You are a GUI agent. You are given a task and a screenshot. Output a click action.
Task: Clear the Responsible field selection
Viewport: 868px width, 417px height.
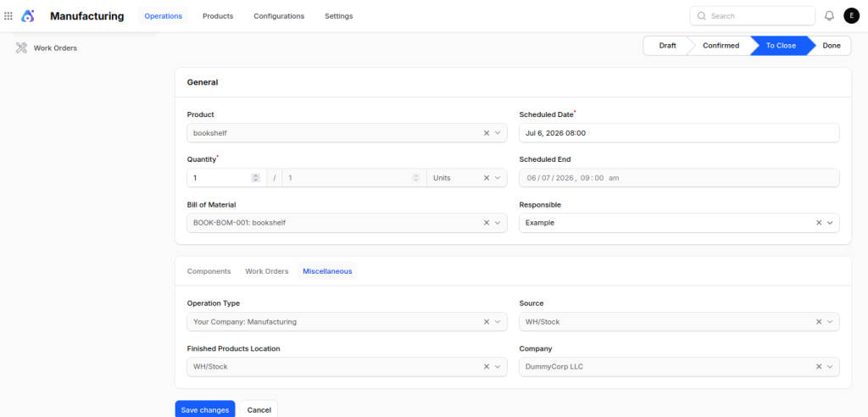[x=819, y=223]
